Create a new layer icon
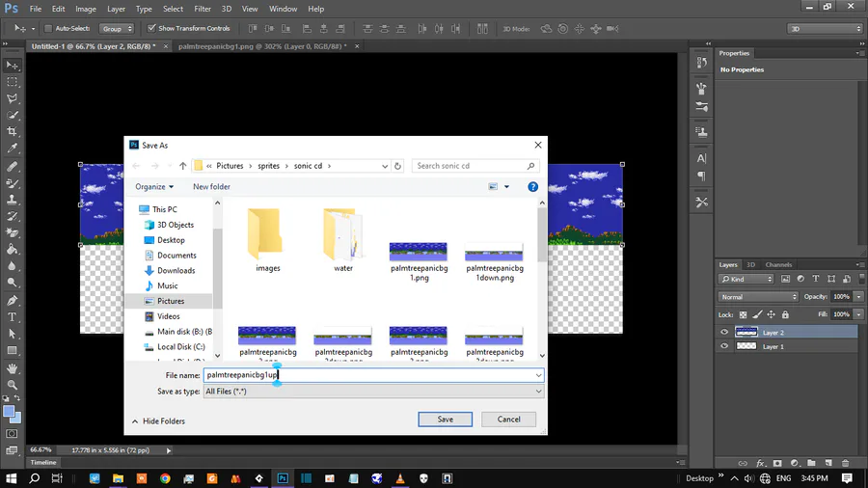 tap(828, 463)
